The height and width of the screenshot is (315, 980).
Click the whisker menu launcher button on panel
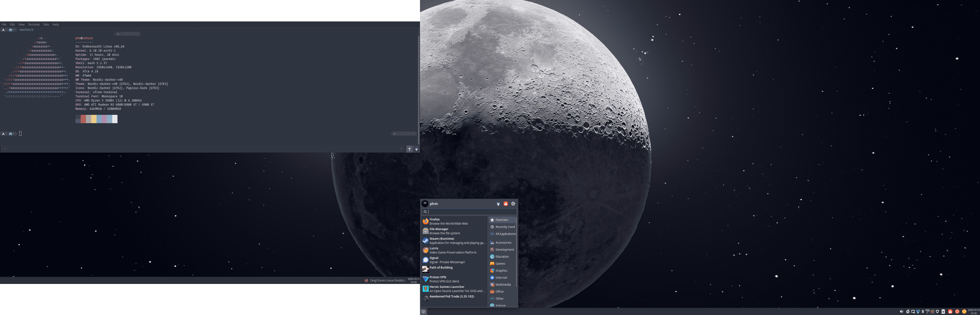click(x=423, y=311)
